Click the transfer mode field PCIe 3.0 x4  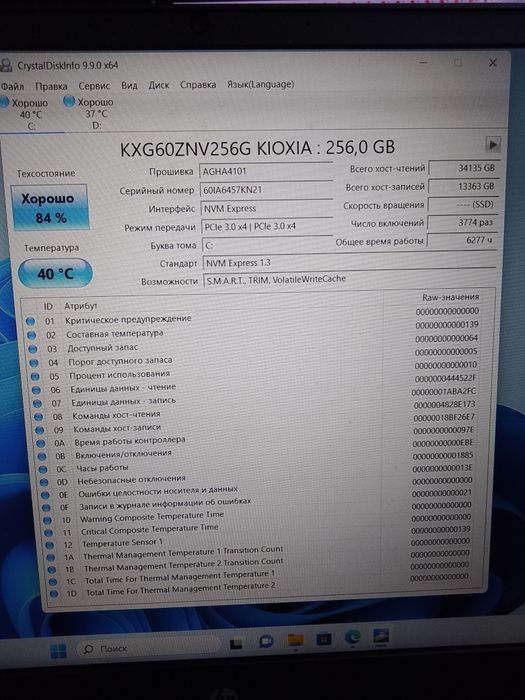pyautogui.click(x=267, y=226)
